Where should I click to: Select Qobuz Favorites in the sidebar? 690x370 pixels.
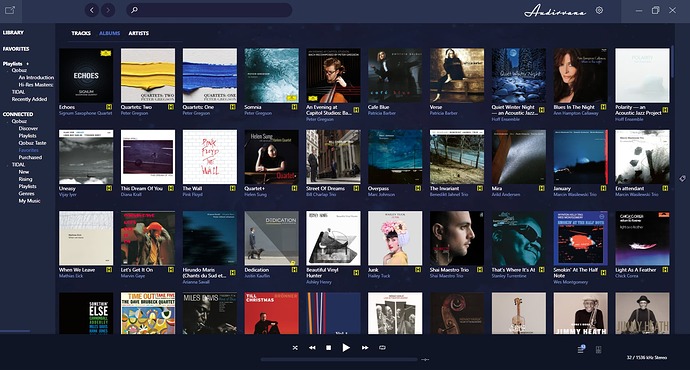tap(28, 150)
